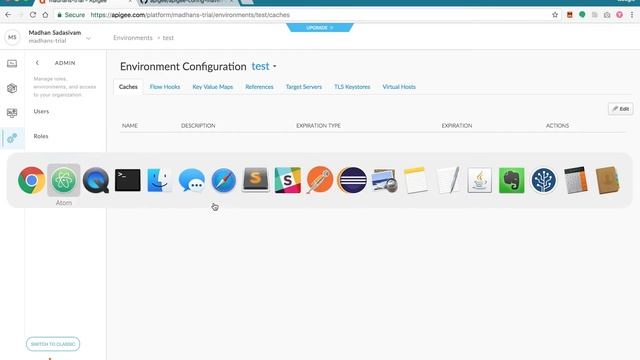Image resolution: width=640 pixels, height=360 pixels.
Task: Select Finder in the app switcher
Action: pos(160,180)
